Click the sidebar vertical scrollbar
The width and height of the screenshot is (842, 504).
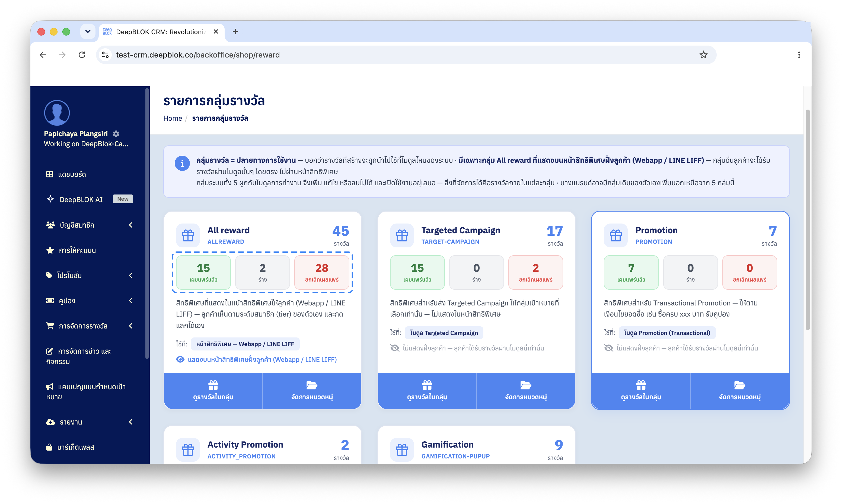point(147,224)
